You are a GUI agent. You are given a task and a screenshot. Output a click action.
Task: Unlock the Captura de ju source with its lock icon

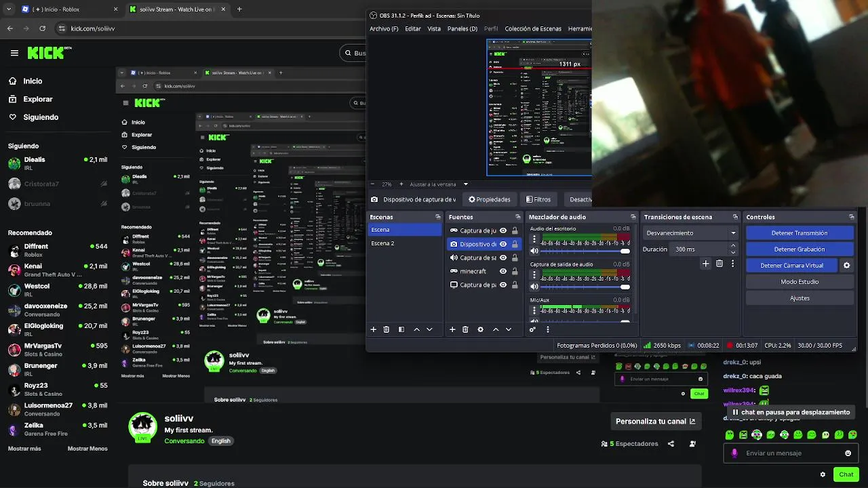(515, 230)
